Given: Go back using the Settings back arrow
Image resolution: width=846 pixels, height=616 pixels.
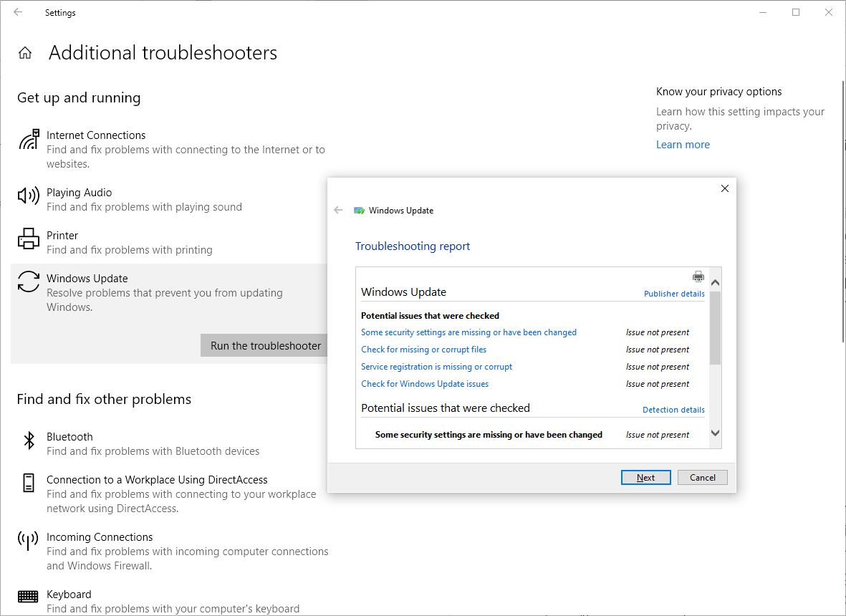Looking at the screenshot, I should coord(18,12).
